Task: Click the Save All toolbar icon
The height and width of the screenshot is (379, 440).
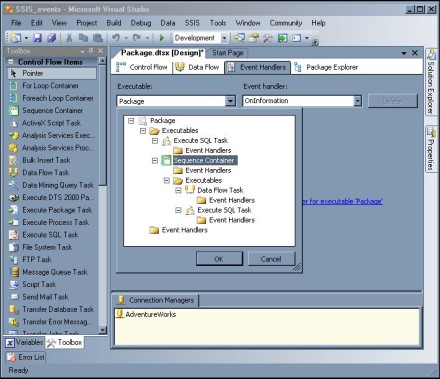Action: pyautogui.click(x=51, y=38)
